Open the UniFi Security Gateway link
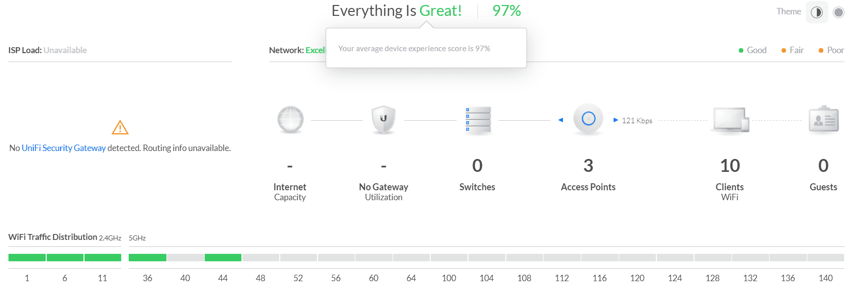 pyautogui.click(x=64, y=148)
